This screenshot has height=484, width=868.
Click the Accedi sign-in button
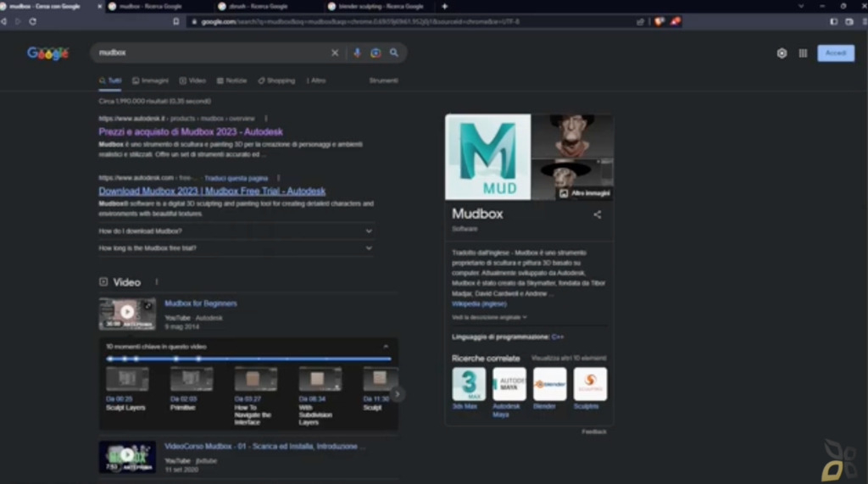click(836, 53)
